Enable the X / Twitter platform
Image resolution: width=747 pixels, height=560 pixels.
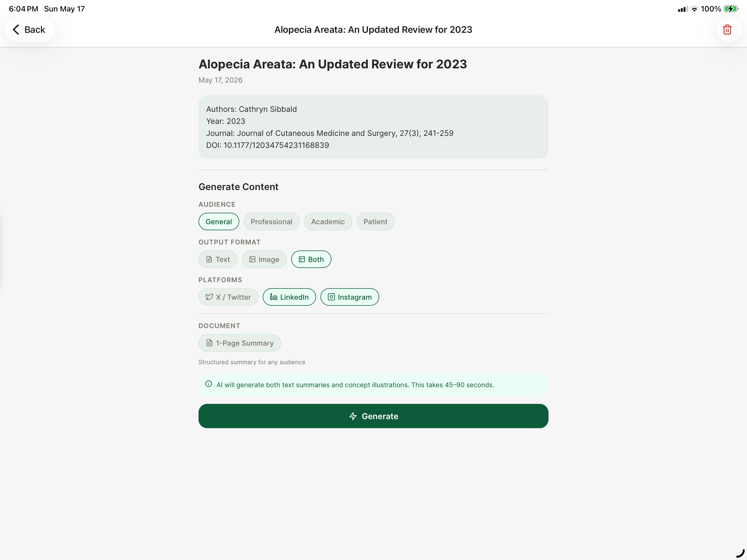(x=228, y=297)
